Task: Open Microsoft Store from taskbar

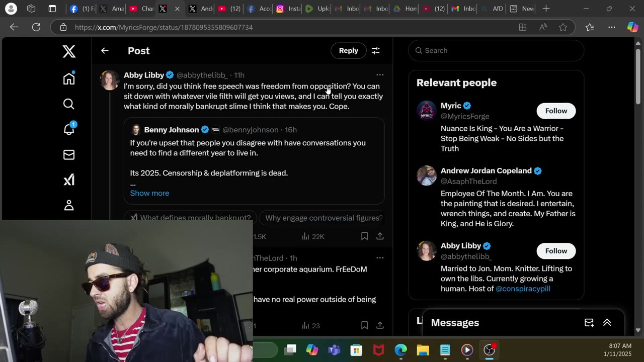Action: 356,350
